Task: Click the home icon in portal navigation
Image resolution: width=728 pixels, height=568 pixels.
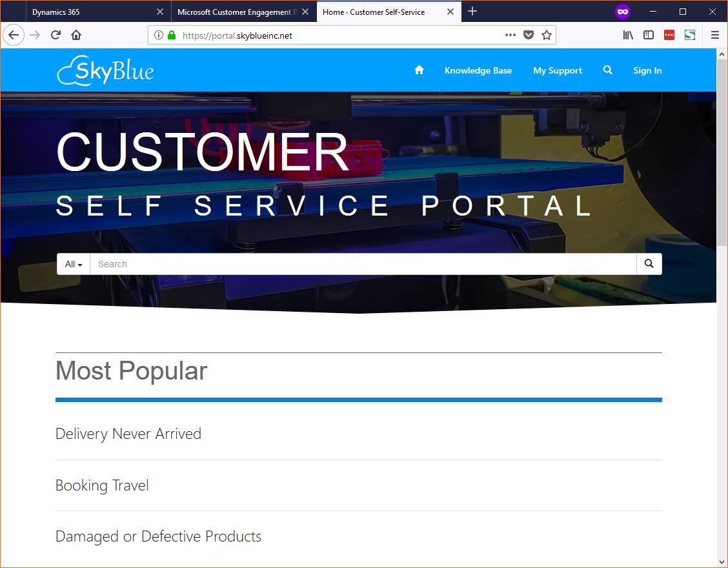Action: (x=419, y=70)
